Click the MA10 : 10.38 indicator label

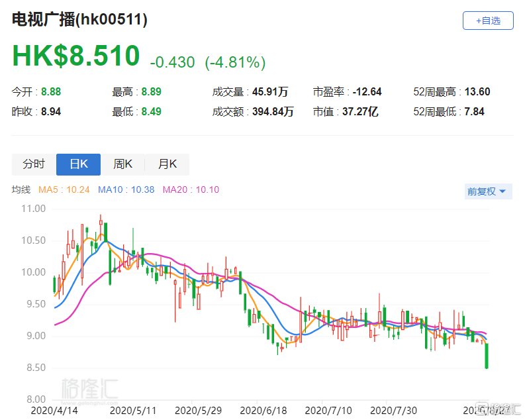pos(126,189)
